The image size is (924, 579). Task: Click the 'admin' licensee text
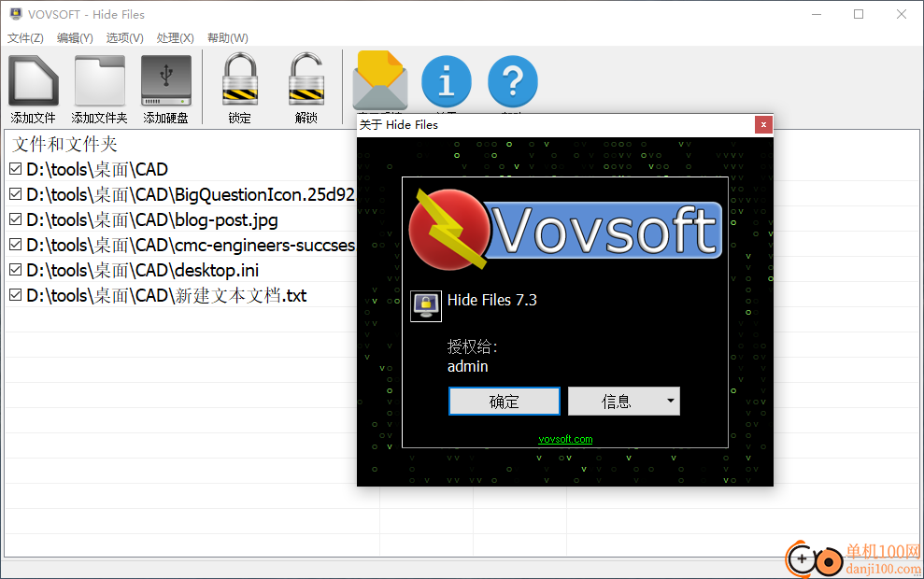[x=467, y=366]
